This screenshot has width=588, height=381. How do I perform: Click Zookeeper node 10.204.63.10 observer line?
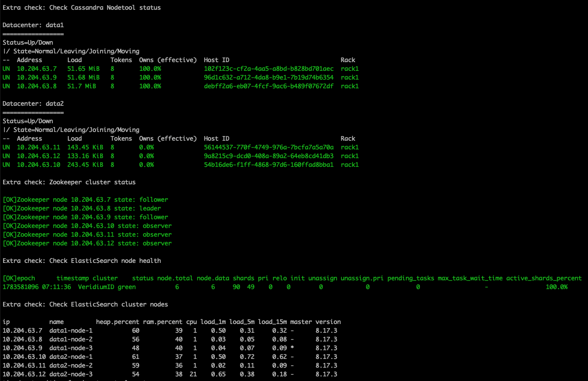[x=87, y=226]
